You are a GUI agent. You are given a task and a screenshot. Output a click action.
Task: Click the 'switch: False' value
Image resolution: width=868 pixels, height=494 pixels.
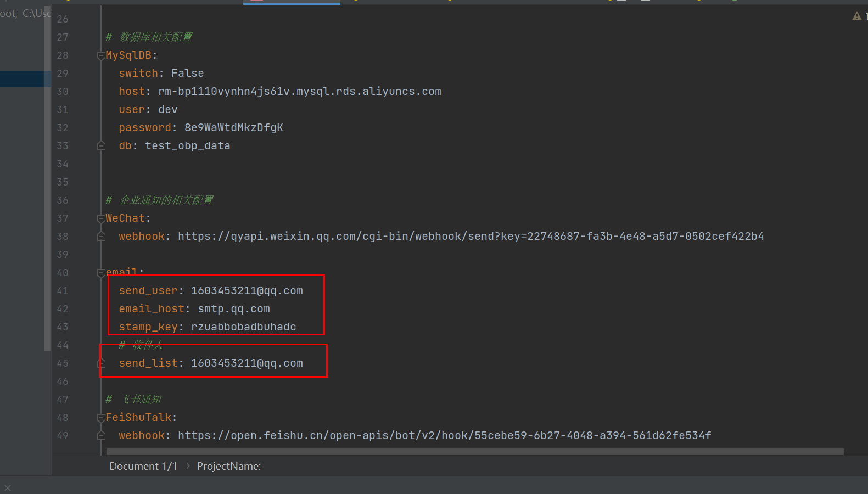(x=187, y=74)
